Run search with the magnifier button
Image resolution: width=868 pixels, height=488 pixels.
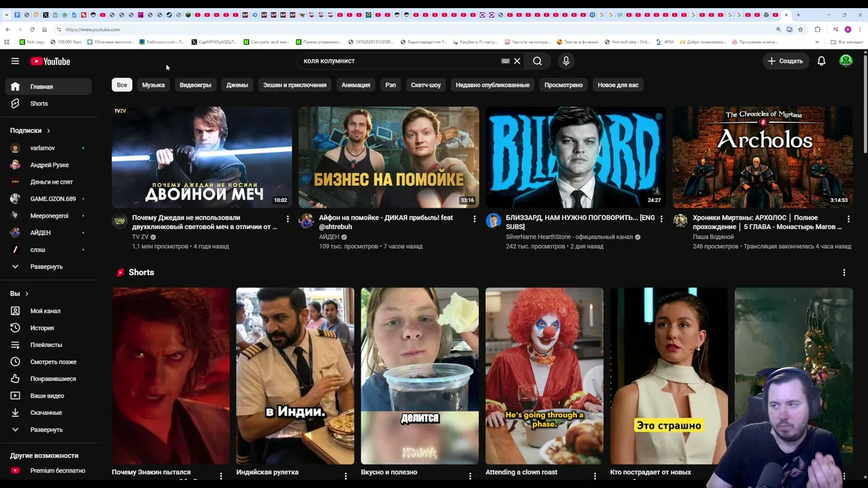click(x=537, y=61)
